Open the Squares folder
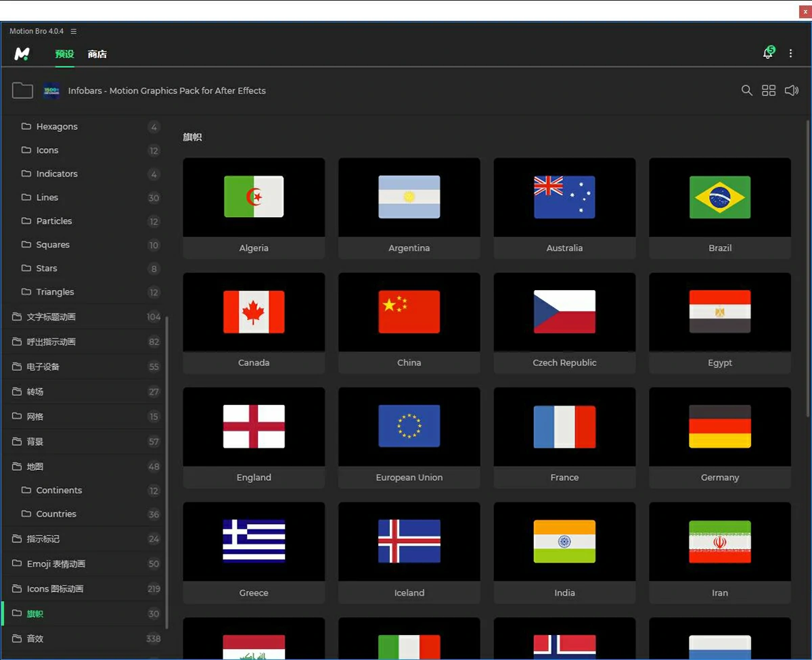The width and height of the screenshot is (812, 660). 84,245
